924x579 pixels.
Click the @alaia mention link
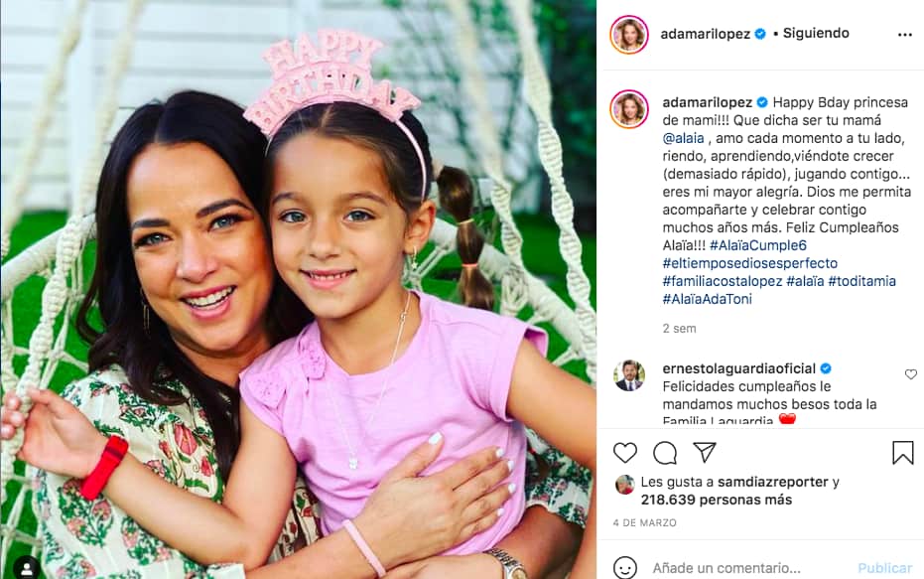pyautogui.click(x=683, y=139)
